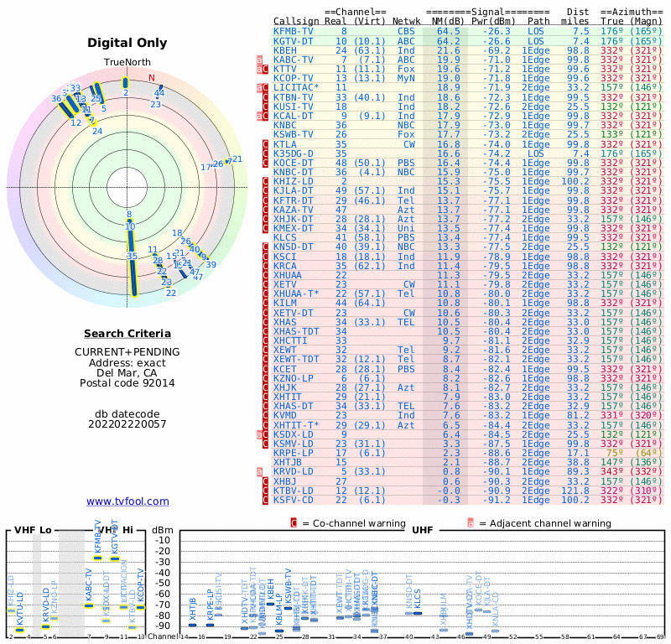Click the 75º true azimuth value
The width and height of the screenshot is (671, 644).
tap(615, 453)
